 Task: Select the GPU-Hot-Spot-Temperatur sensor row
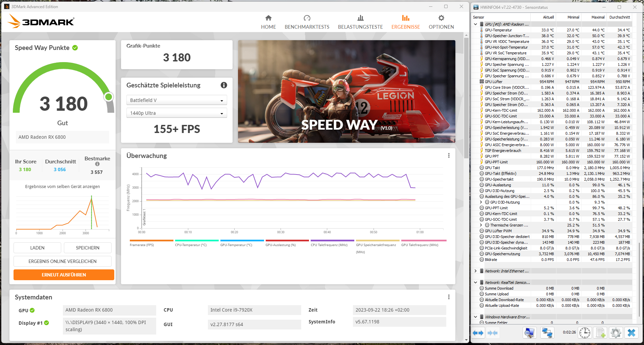point(555,47)
